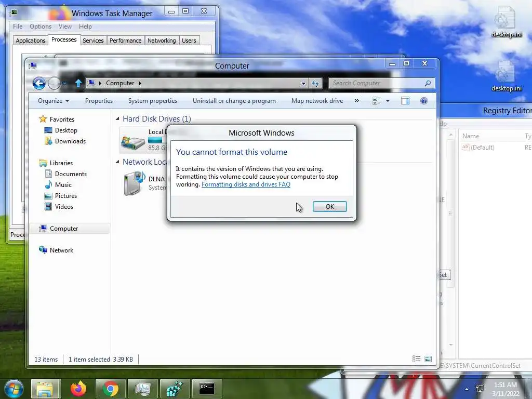Screen dimensions: 532x399
Task: Launch Firefox from the taskbar
Action: tap(78, 389)
